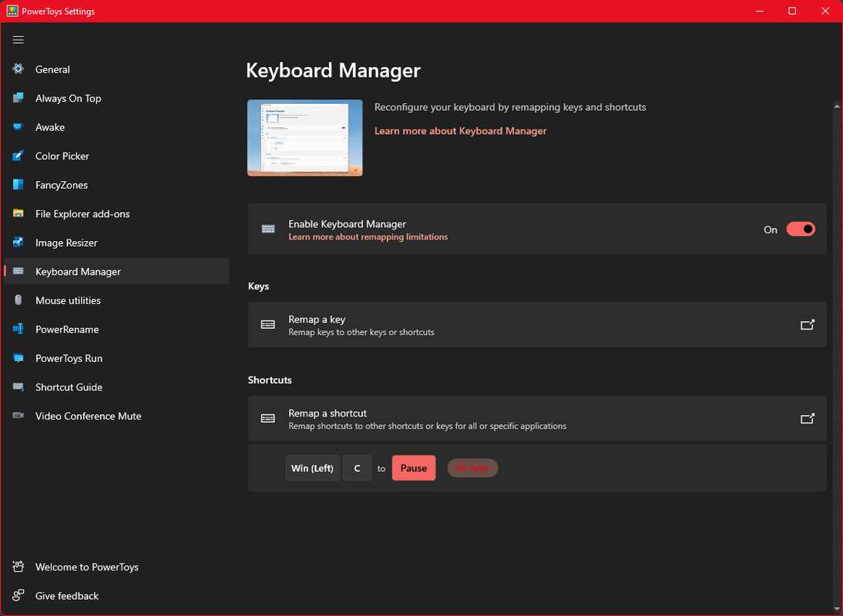The height and width of the screenshot is (616, 843).
Task: Click the Video Conference Mute camera icon
Action: 18,416
